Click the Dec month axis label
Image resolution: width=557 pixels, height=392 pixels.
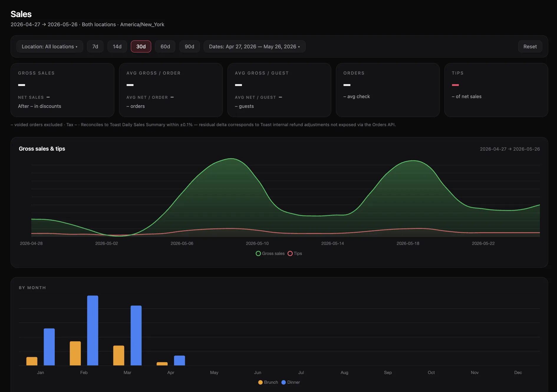(518, 373)
